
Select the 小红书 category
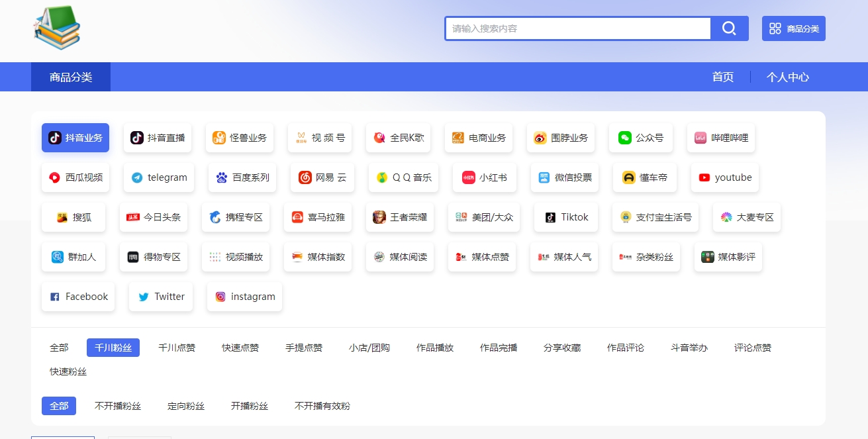pos(484,177)
